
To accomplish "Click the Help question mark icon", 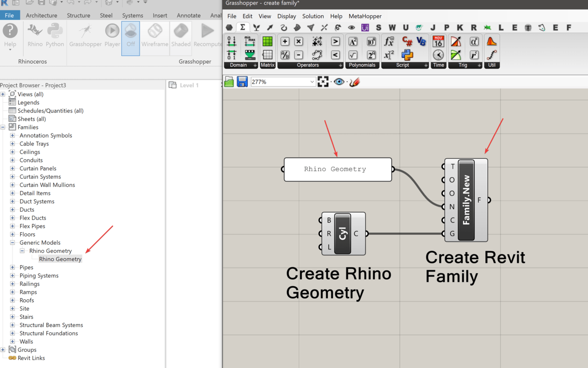I will coord(10,31).
